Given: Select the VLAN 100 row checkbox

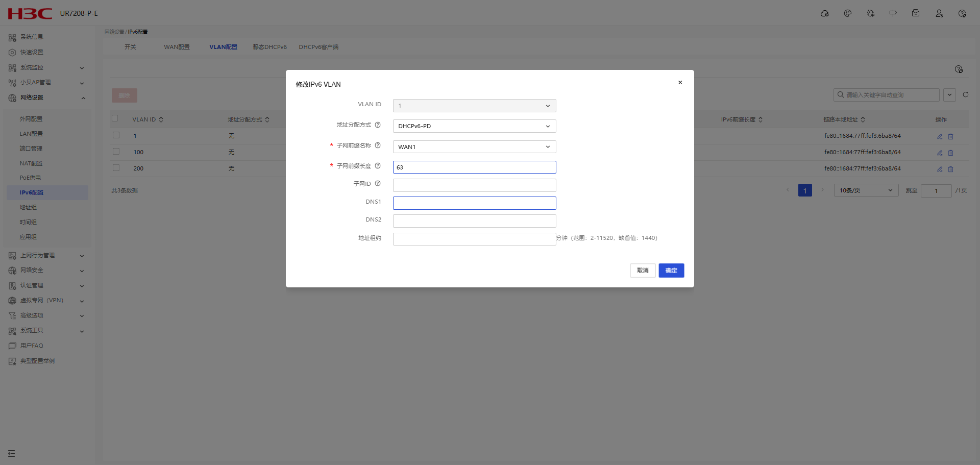Looking at the screenshot, I should point(116,152).
